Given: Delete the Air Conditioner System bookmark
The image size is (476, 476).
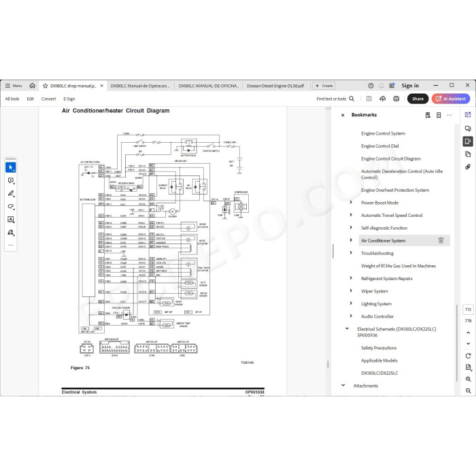Looking at the screenshot, I should pyautogui.click(x=441, y=241).
